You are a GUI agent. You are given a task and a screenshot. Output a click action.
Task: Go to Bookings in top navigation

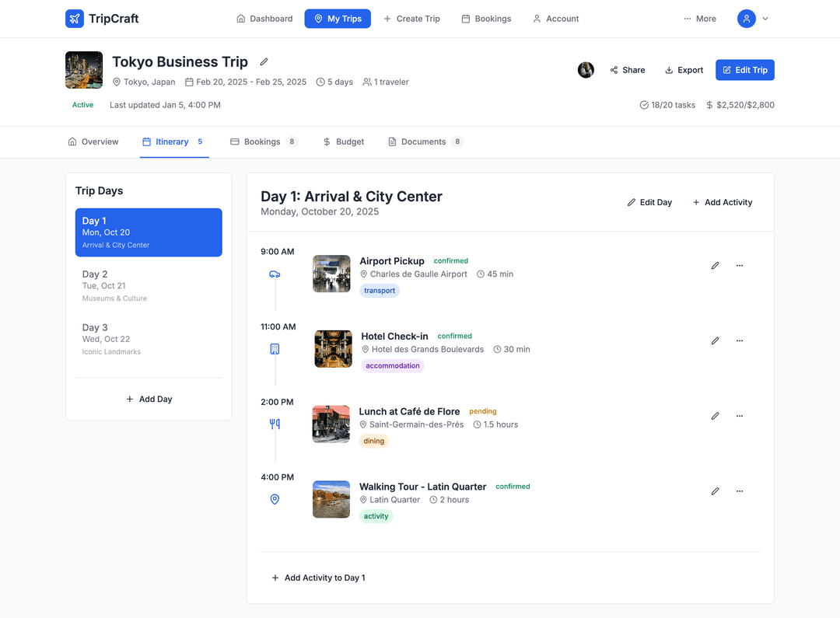486,19
